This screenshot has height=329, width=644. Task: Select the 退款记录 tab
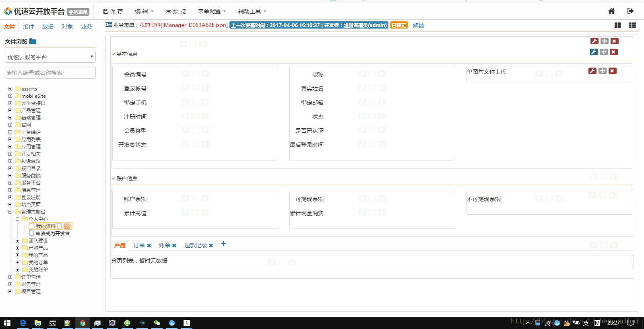[196, 245]
